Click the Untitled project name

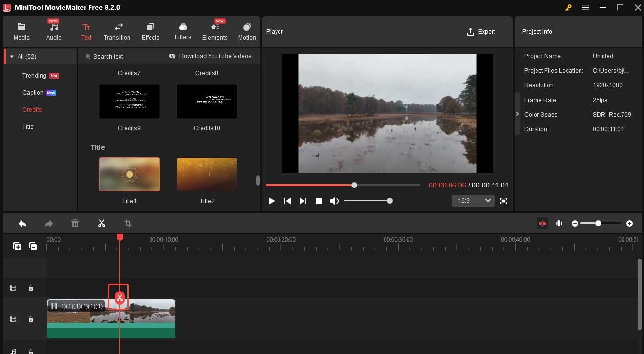pos(603,56)
